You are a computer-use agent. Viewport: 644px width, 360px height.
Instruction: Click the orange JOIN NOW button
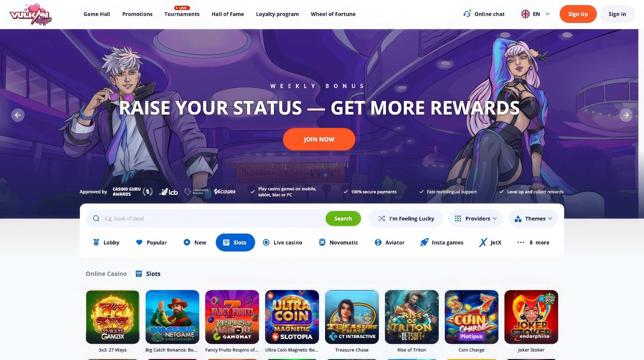(x=319, y=139)
